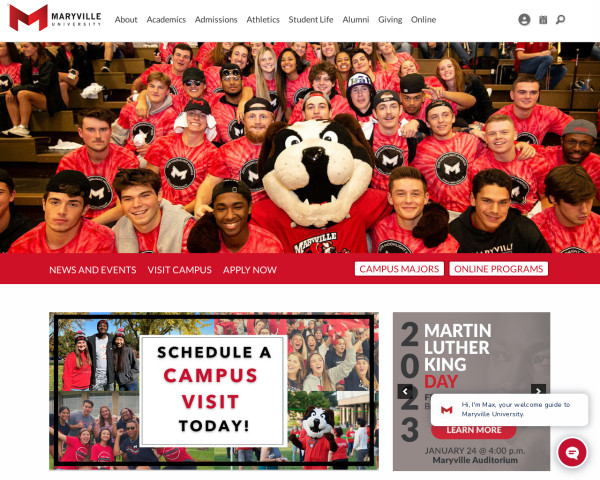Open the calendar icon in header
Screen dimensions: 600x480
pyautogui.click(x=543, y=20)
